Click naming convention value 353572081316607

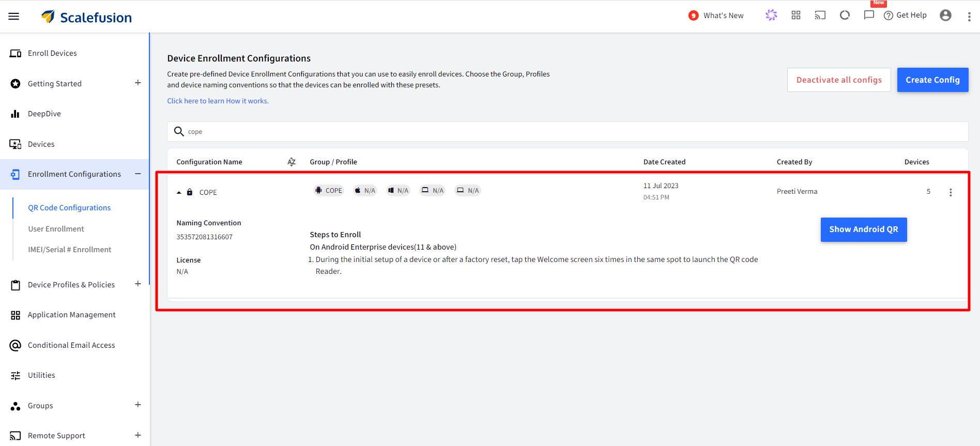point(205,237)
